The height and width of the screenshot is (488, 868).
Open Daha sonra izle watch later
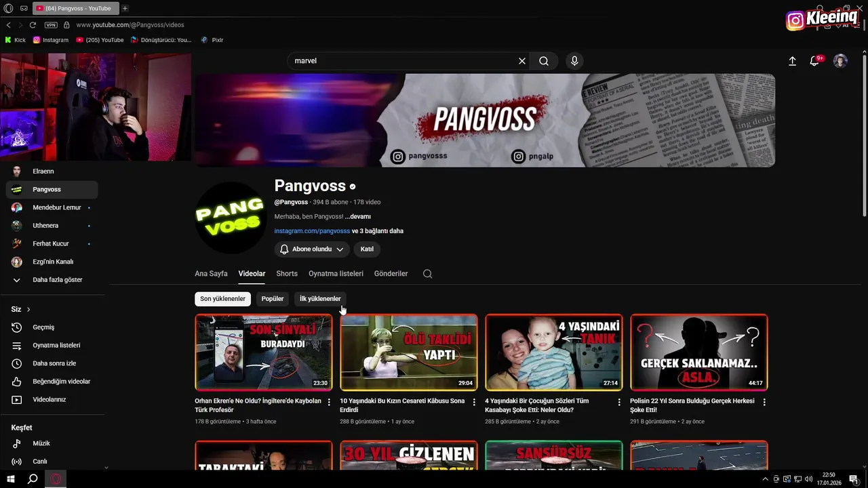pyautogui.click(x=52, y=363)
